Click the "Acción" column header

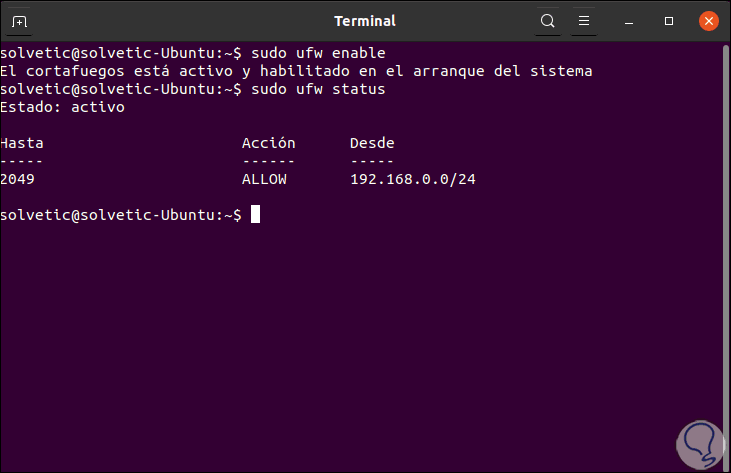point(268,143)
